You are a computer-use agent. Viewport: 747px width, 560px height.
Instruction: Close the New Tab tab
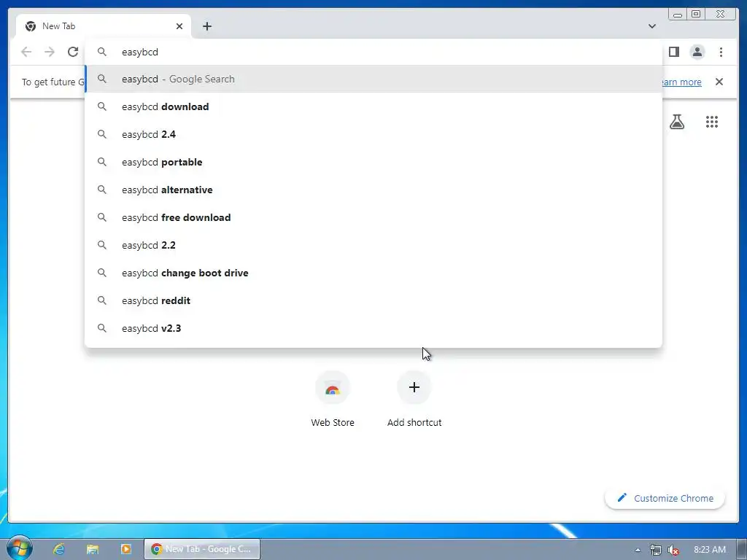pos(179,26)
